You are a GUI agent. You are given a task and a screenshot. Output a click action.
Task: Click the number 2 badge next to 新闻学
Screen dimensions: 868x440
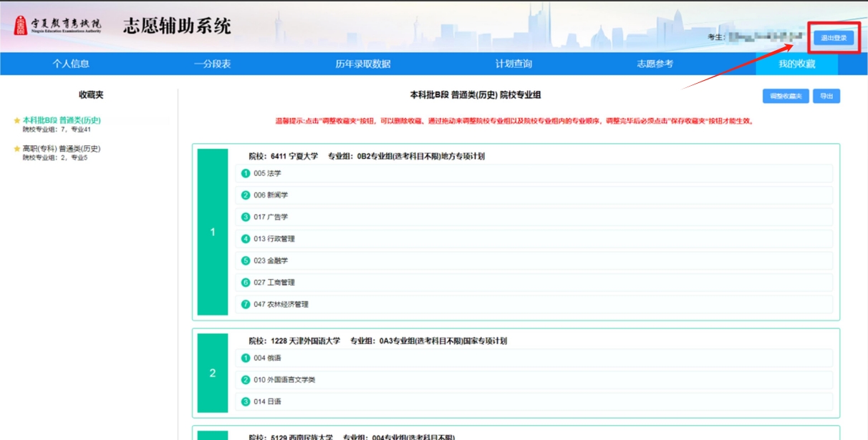(246, 195)
